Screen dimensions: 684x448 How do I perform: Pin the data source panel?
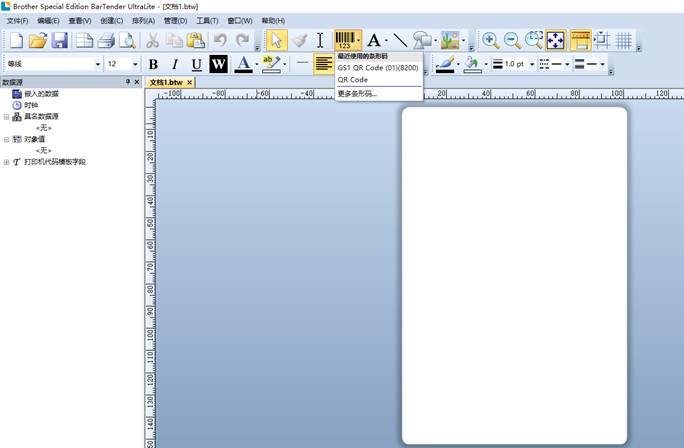[128, 82]
